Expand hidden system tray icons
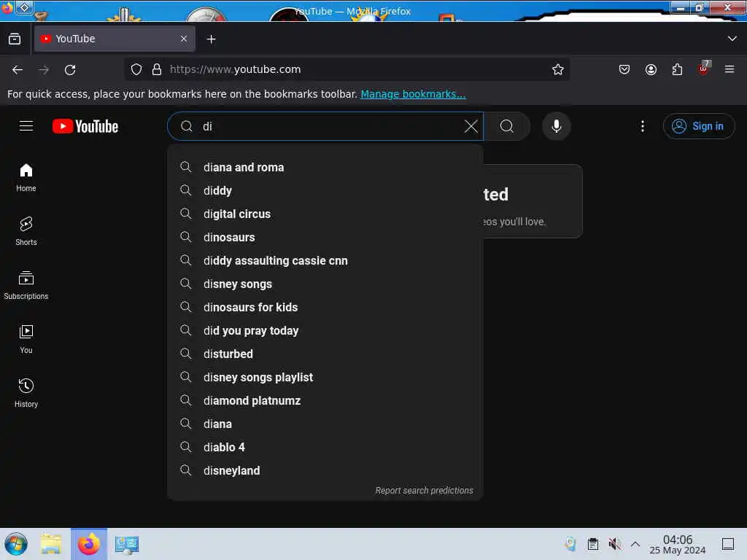 [635, 544]
